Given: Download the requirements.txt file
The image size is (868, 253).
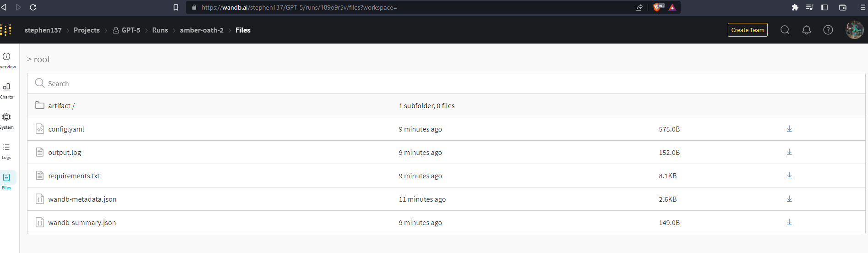Looking at the screenshot, I should coord(789,176).
